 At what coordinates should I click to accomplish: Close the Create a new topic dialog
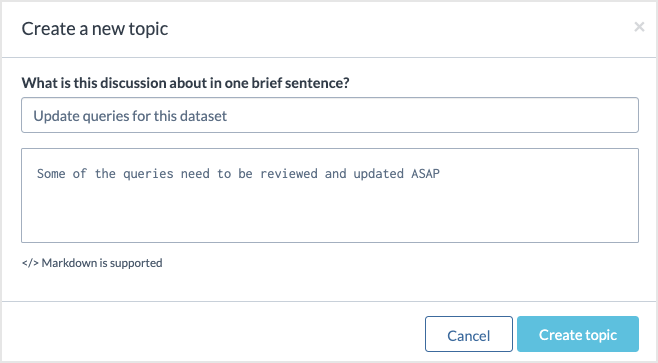click(639, 27)
